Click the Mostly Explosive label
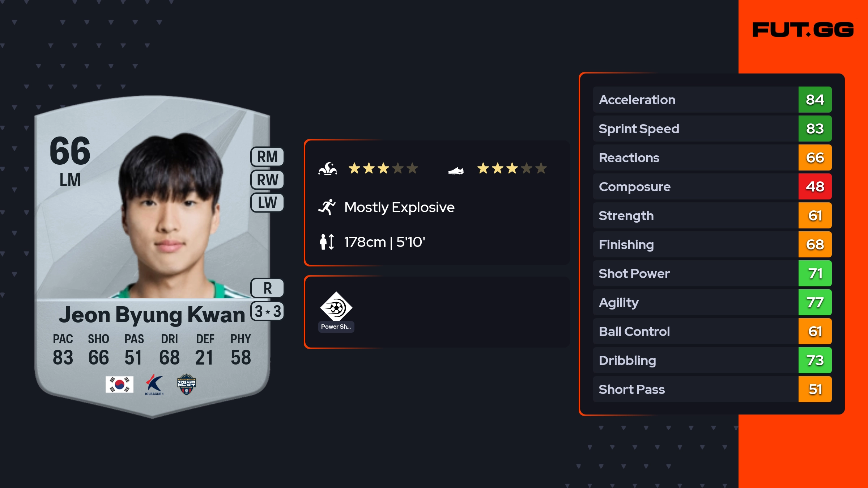This screenshot has width=868, height=488. [399, 207]
